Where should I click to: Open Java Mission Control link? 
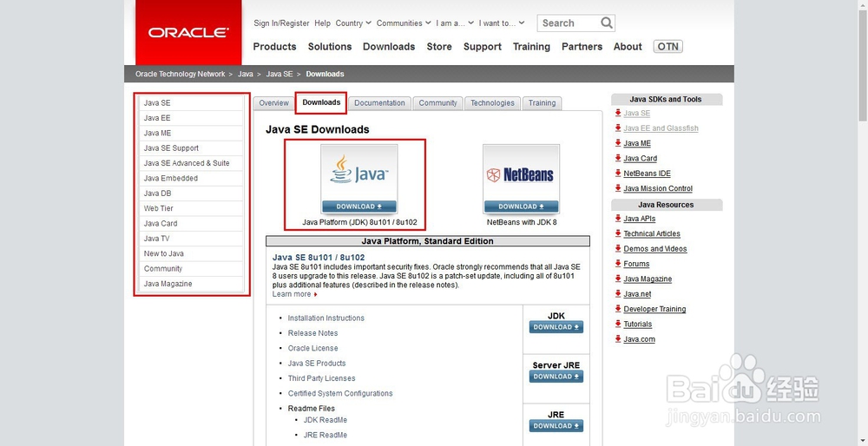(658, 188)
